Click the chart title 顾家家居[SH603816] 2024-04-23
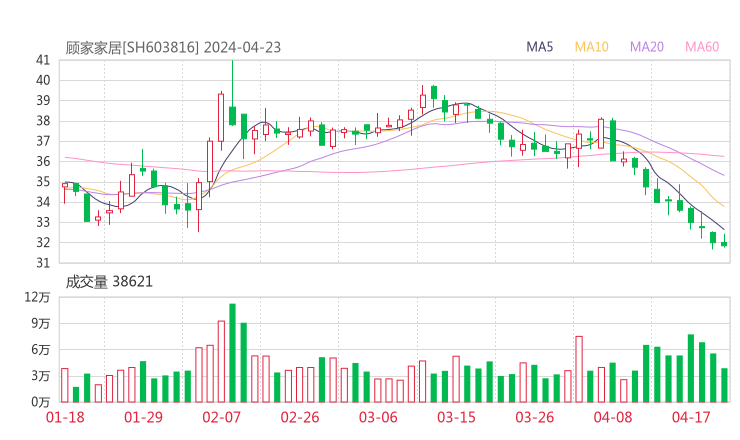Screen dimensions: 740x440 [x=173, y=47]
